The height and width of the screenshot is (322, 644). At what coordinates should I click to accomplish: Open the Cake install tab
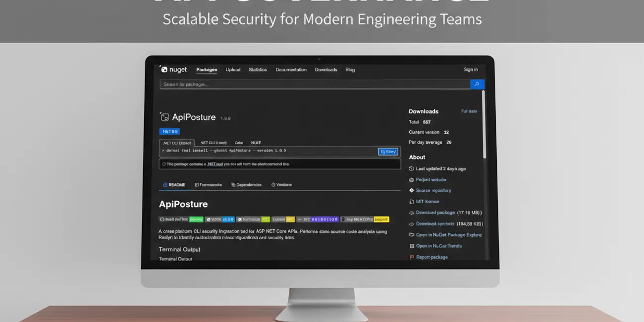tap(238, 143)
